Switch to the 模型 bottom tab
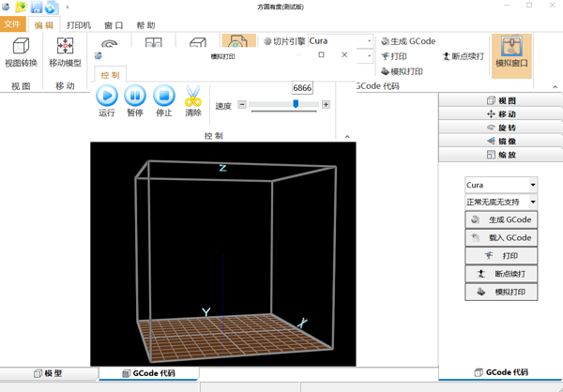The height and width of the screenshot is (392, 563). (x=48, y=373)
